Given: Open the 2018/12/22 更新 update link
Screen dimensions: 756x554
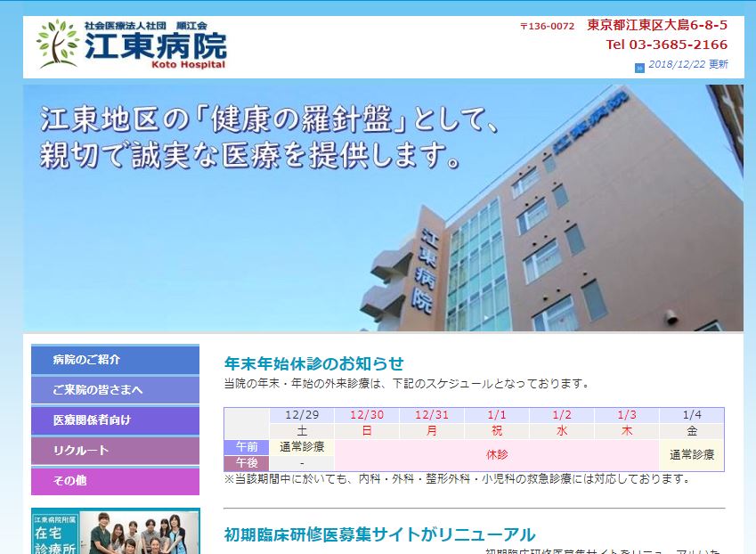Looking at the screenshot, I should [687, 64].
